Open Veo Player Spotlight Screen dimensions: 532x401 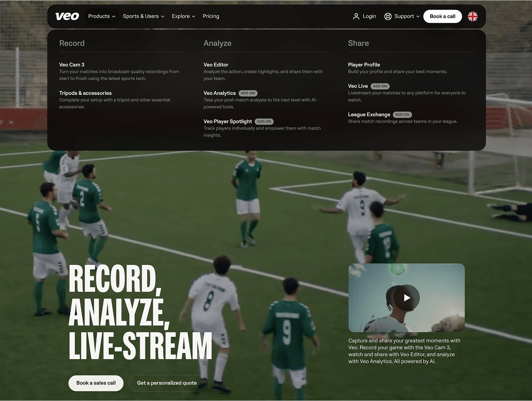tap(228, 121)
